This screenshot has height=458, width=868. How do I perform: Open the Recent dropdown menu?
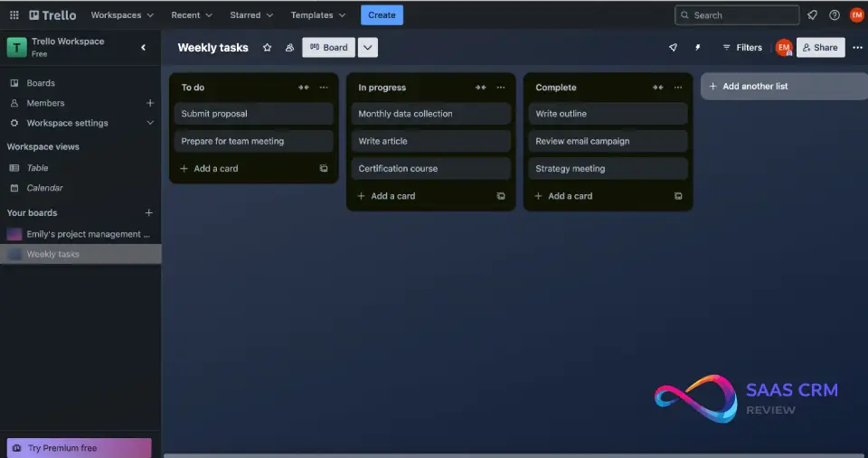[x=192, y=15]
